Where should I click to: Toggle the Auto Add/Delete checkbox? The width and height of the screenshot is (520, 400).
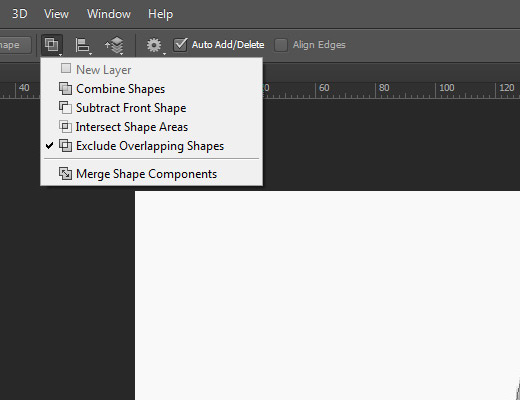(180, 45)
